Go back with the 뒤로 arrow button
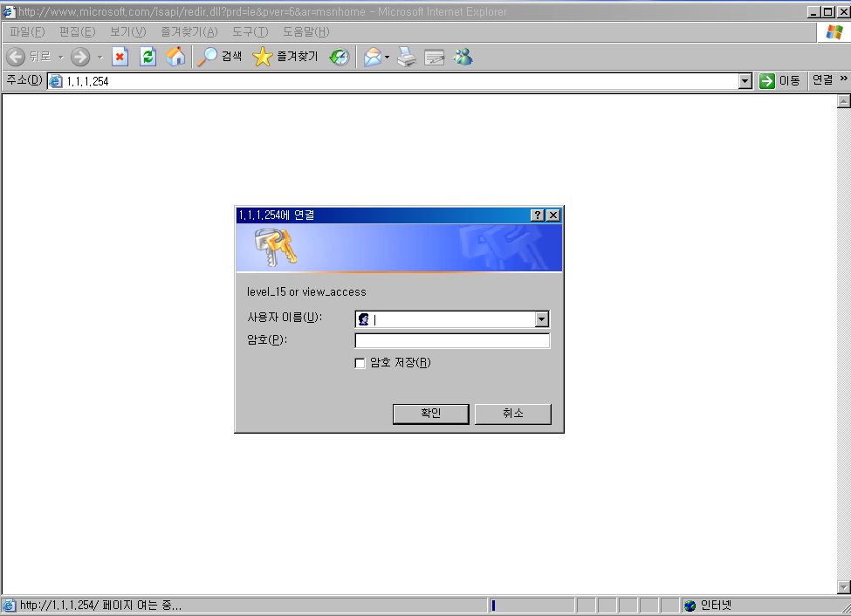This screenshot has width=851, height=616. tap(29, 57)
